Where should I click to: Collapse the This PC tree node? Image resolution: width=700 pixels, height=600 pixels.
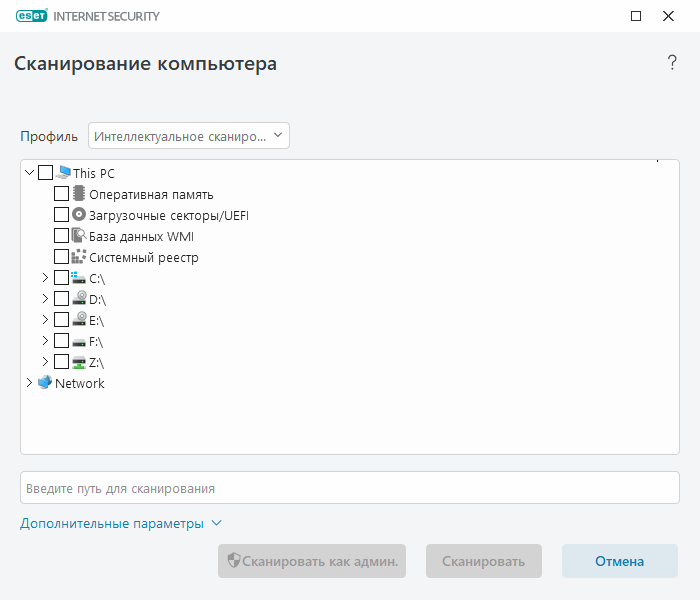[x=29, y=172]
